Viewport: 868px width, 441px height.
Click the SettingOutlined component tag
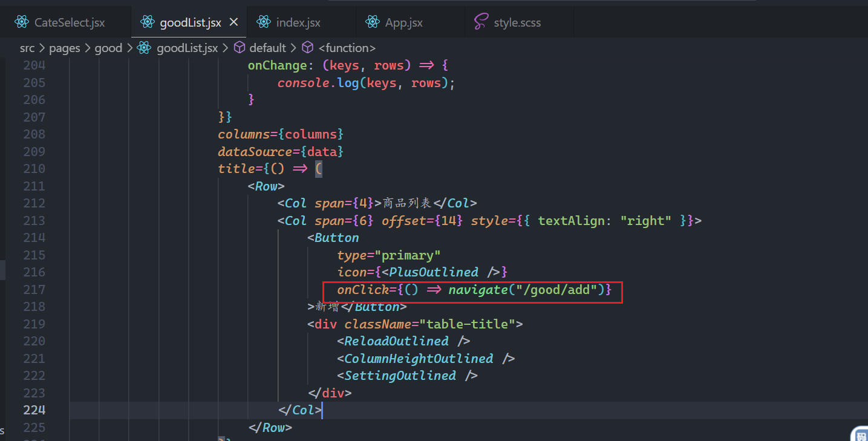407,376
